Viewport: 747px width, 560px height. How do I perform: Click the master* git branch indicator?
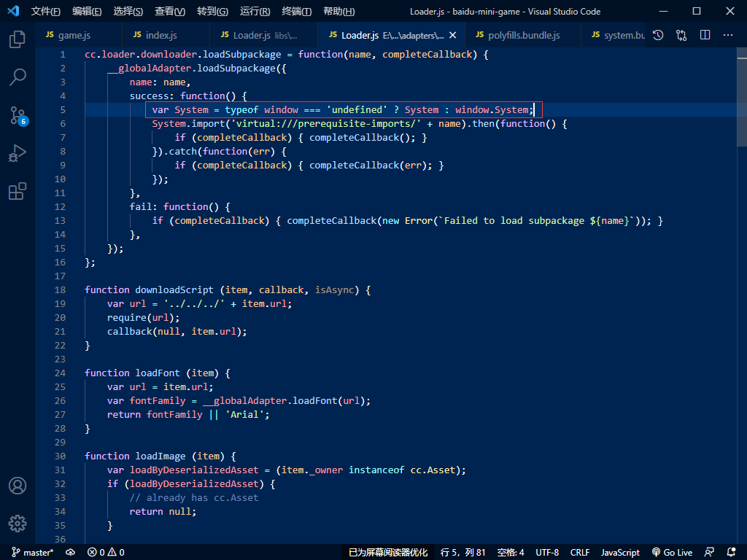click(x=32, y=553)
